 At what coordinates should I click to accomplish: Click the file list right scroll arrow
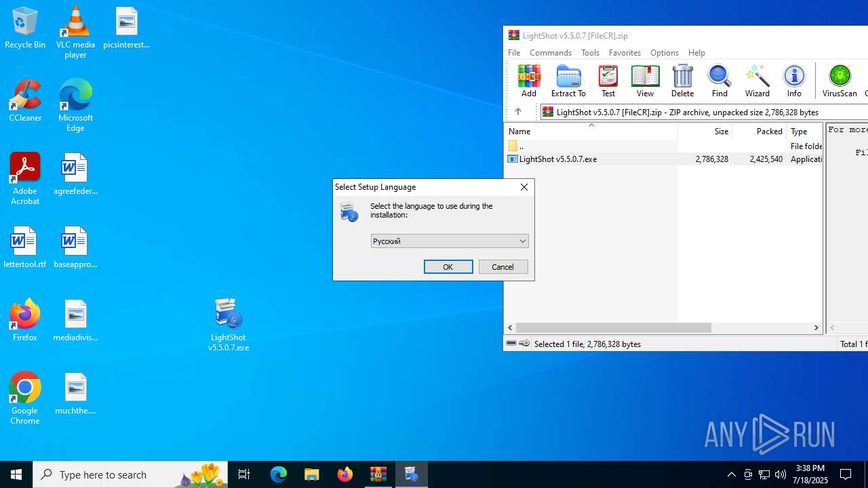pos(816,327)
